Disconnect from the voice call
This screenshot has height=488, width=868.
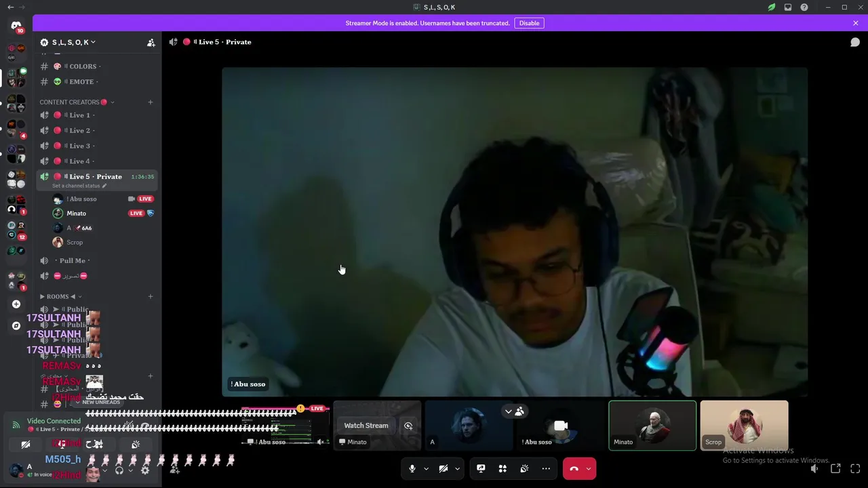574,468
